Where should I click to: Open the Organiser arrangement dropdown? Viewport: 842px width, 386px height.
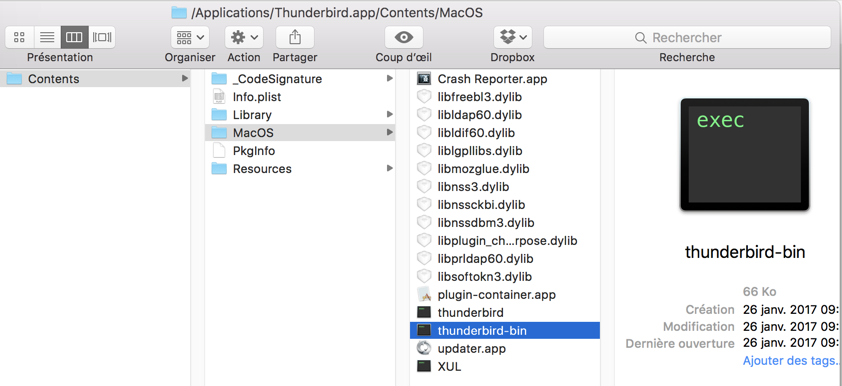(190, 37)
